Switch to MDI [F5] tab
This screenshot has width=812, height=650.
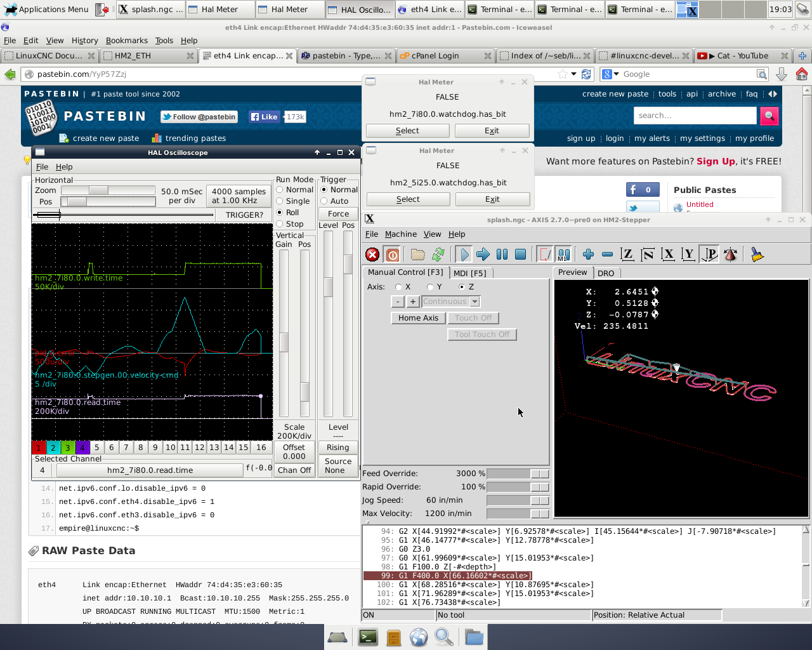(470, 273)
